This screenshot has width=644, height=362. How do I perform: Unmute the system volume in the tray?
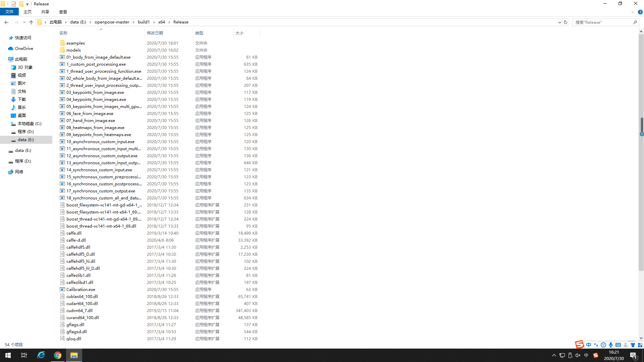click(x=578, y=355)
